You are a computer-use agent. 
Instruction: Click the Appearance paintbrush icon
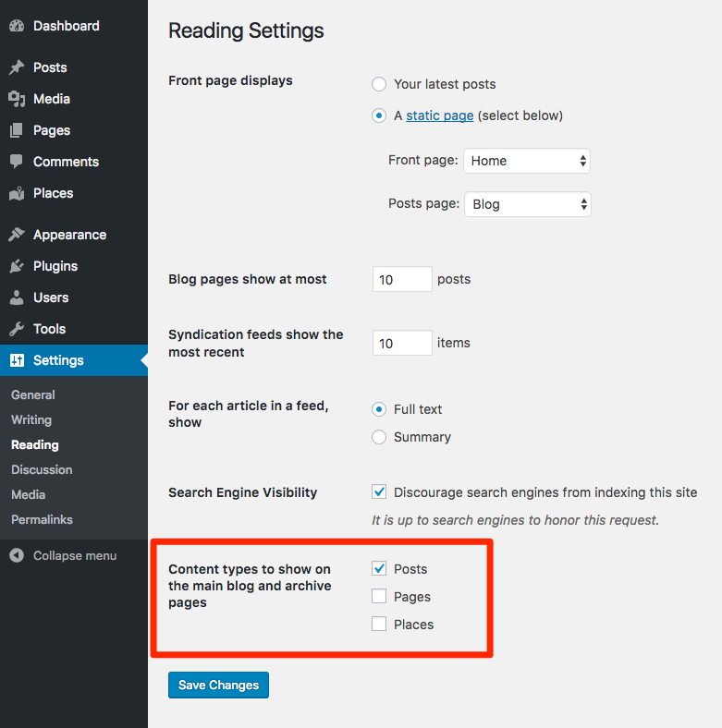point(17,235)
